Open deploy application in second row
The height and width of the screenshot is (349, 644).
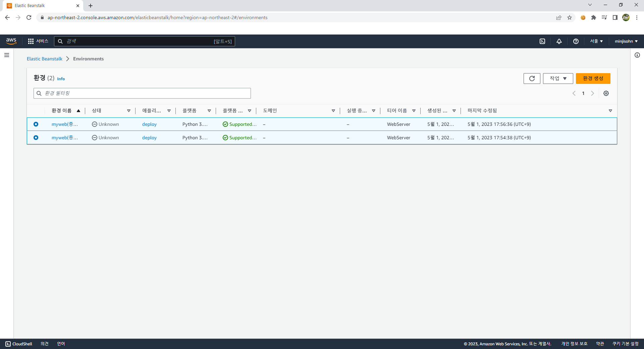[x=149, y=138]
